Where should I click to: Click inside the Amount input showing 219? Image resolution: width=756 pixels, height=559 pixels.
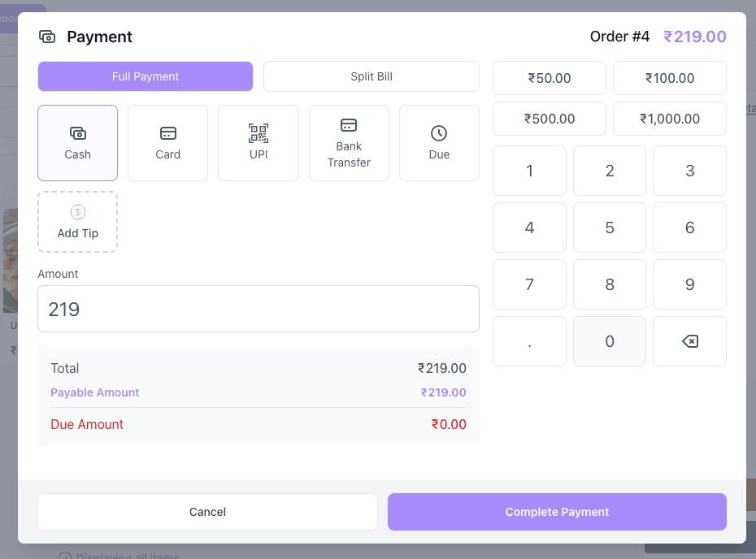pos(259,309)
